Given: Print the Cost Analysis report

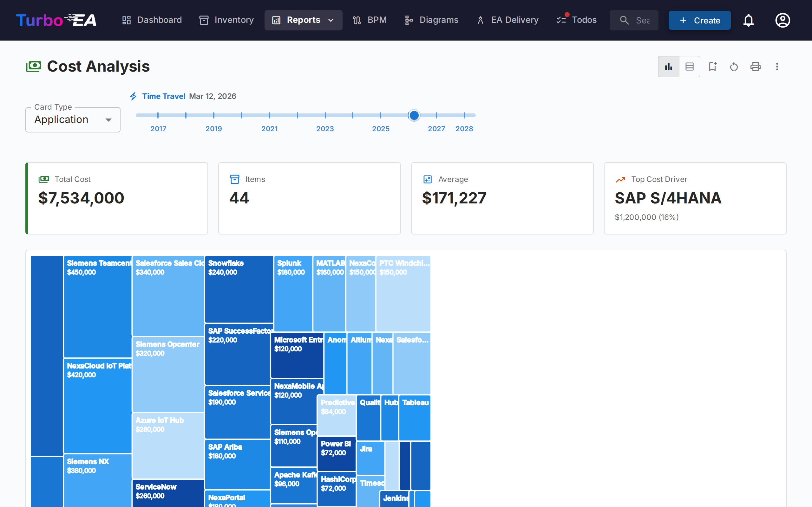Looking at the screenshot, I should click(755, 67).
